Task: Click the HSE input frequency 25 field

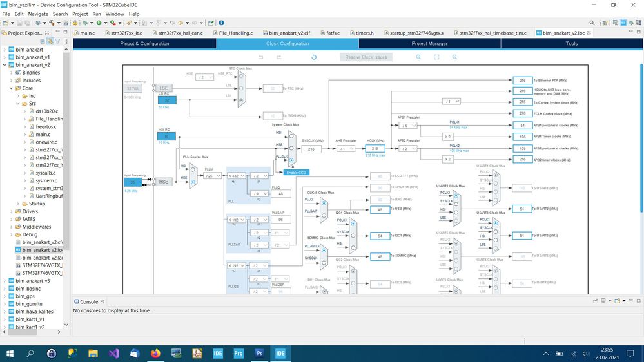Action: 133,182
